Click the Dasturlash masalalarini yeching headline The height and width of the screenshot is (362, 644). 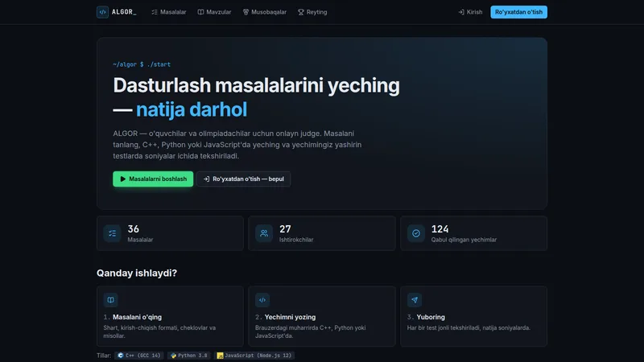click(x=256, y=85)
